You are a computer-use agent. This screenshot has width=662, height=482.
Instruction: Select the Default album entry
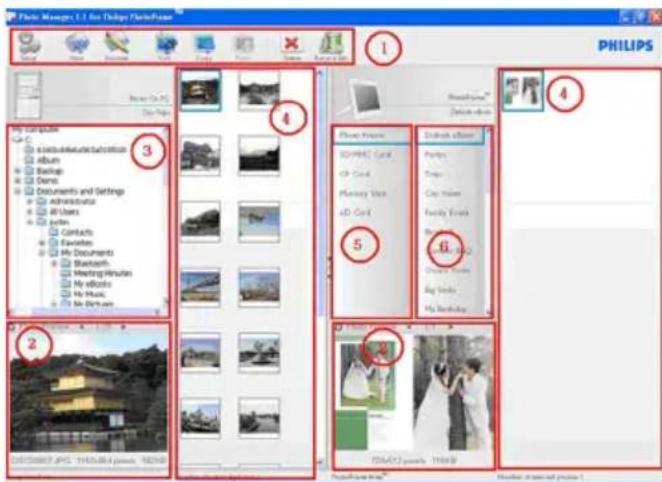pos(451,135)
